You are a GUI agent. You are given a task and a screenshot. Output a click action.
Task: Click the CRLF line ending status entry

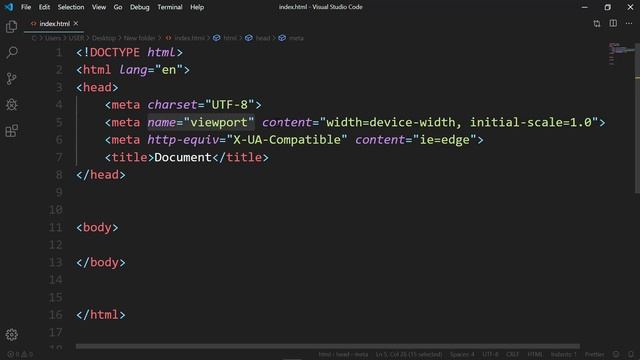pyautogui.click(x=512, y=354)
